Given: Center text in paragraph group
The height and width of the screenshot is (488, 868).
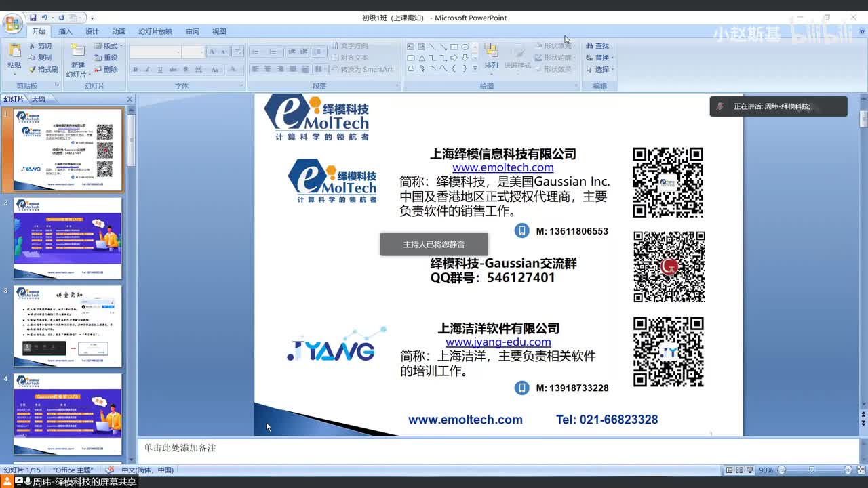Looking at the screenshot, I should (268, 69).
